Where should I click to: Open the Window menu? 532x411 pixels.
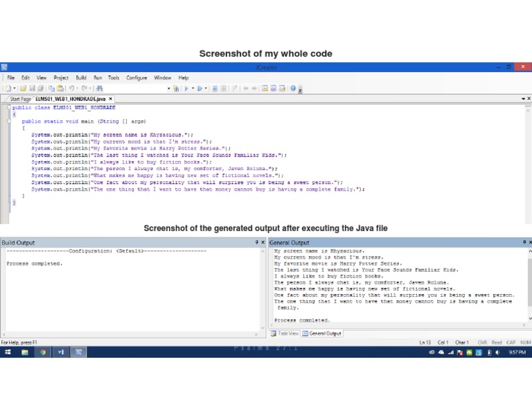(x=163, y=77)
